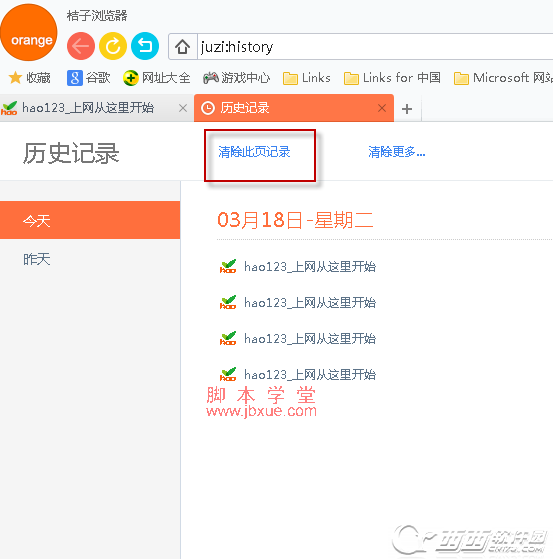Image resolution: width=553 pixels, height=559 pixels.
Task: Open third hao123 history entry
Action: (298, 339)
